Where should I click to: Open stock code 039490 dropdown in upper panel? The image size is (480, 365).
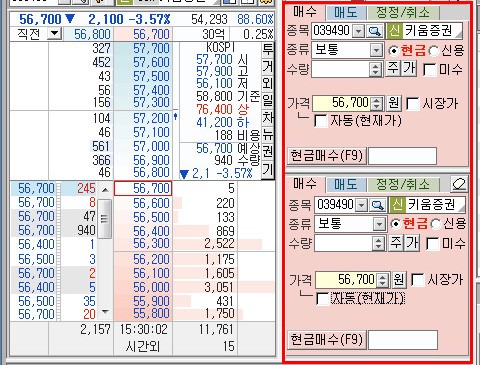pos(358,31)
